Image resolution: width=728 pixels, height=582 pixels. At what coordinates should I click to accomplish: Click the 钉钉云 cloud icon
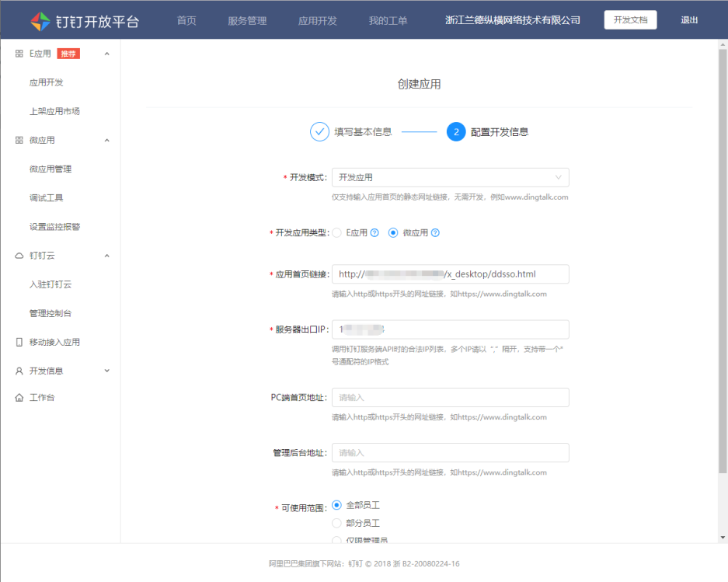tap(19, 256)
